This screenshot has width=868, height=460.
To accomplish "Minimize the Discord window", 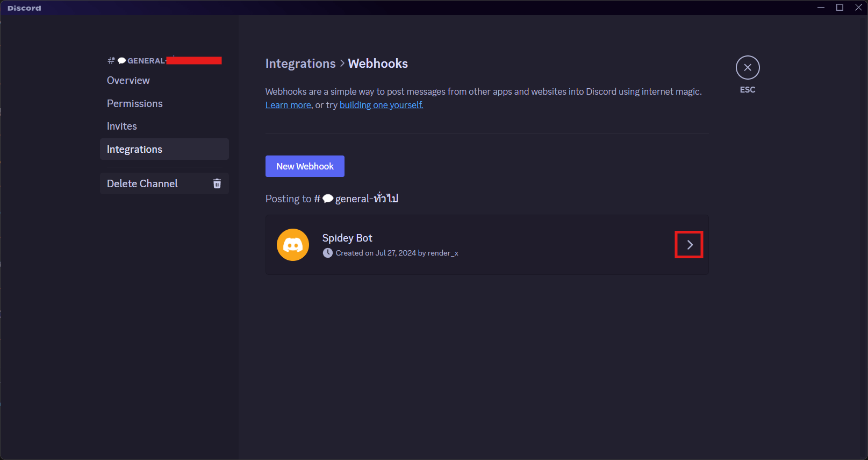I will click(x=821, y=8).
